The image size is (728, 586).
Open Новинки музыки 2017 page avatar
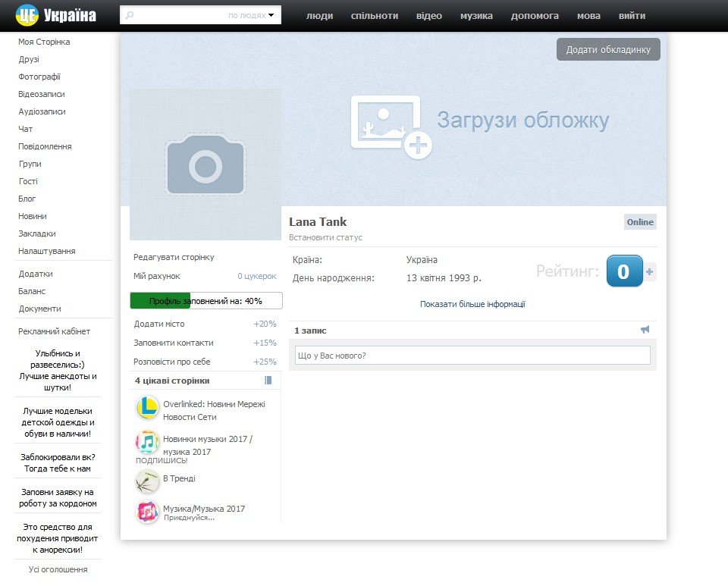[147, 442]
